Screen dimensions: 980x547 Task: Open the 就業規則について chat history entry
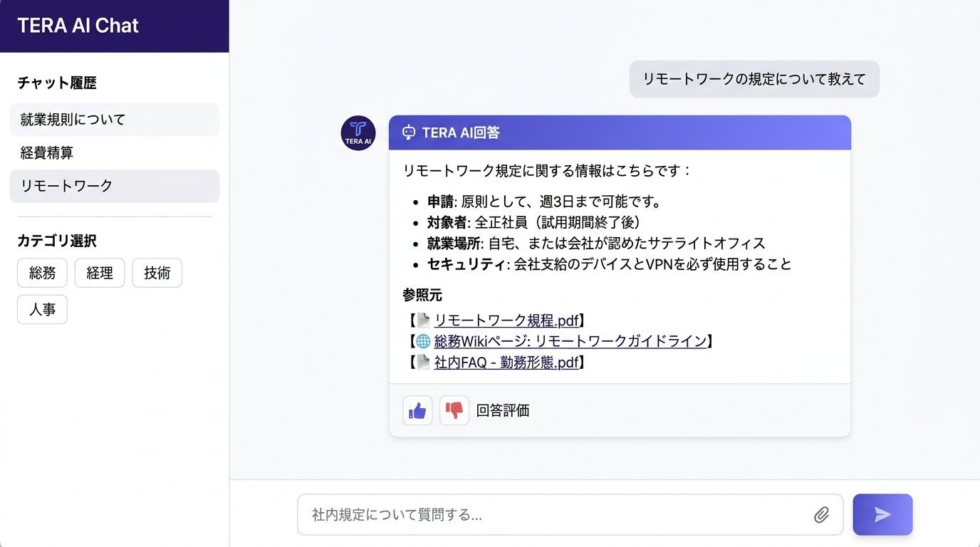(114, 119)
